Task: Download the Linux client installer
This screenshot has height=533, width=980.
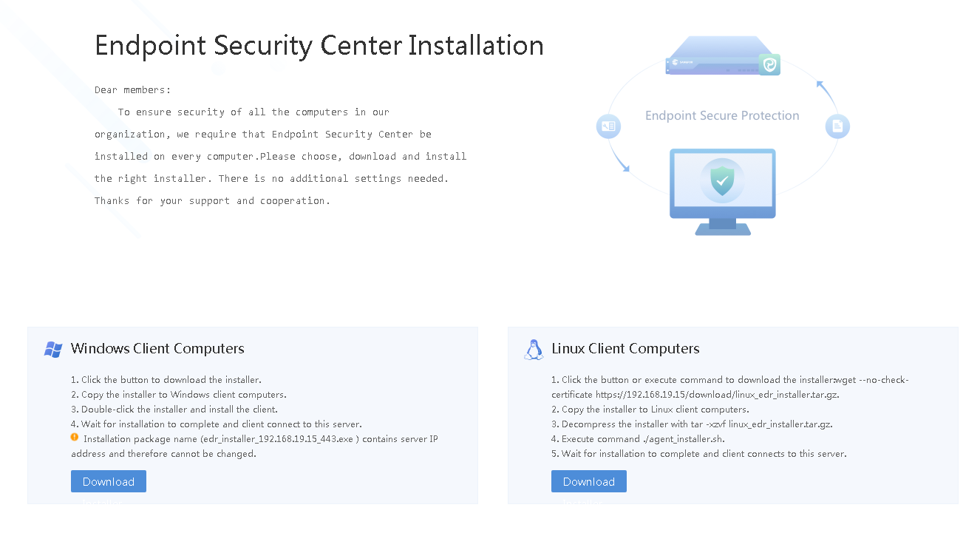Action: click(589, 481)
